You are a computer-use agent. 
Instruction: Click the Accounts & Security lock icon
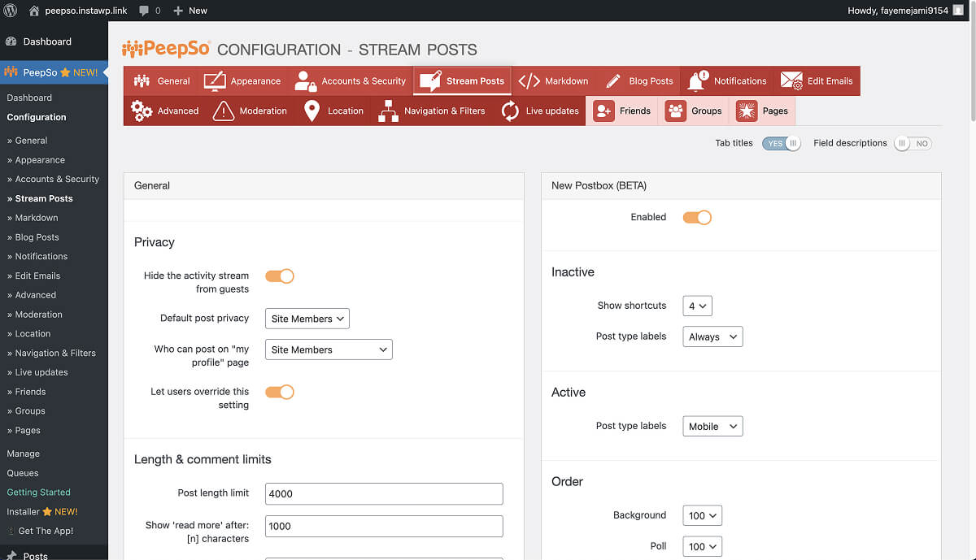305,81
